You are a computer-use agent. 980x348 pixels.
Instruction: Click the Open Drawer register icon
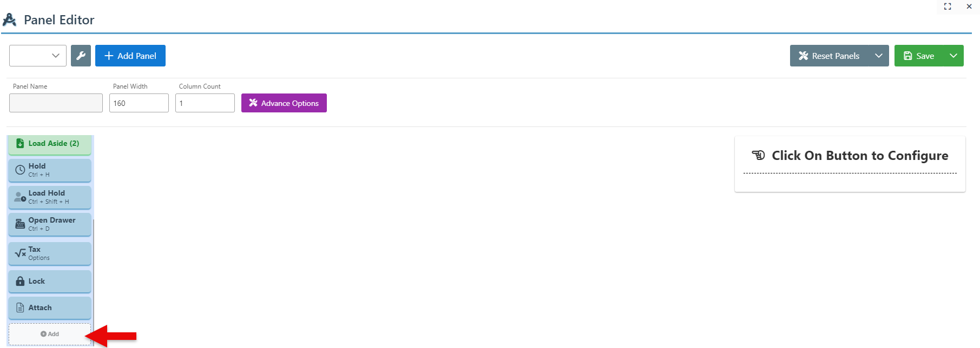(20, 224)
